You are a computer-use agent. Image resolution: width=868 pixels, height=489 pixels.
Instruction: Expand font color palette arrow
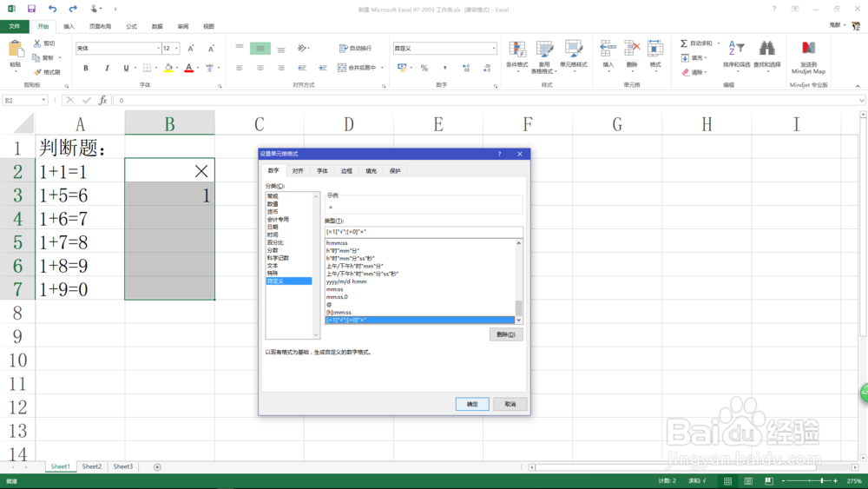click(198, 68)
